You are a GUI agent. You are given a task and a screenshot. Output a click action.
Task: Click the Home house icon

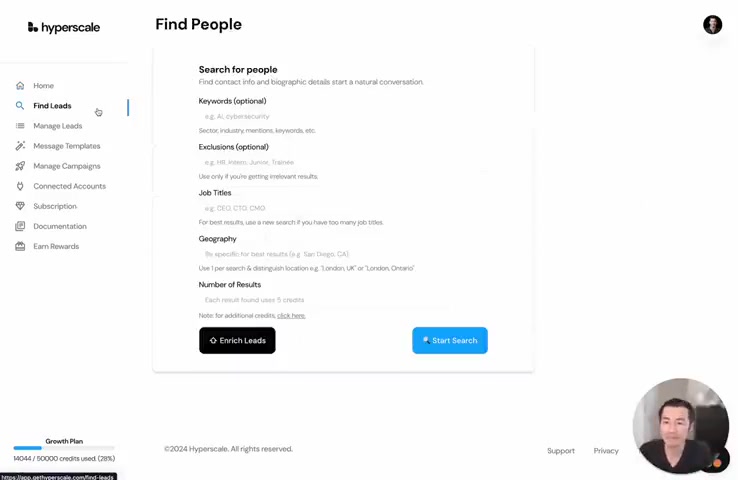[20, 86]
